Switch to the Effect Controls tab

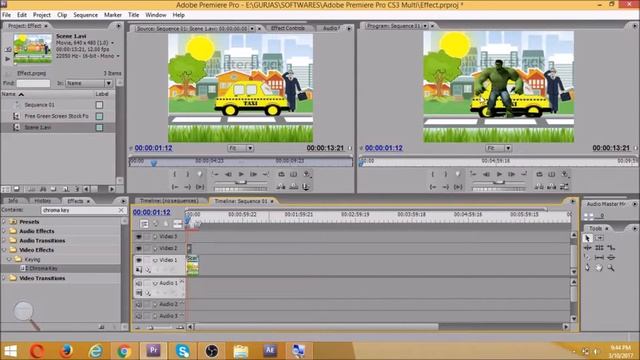click(288, 28)
